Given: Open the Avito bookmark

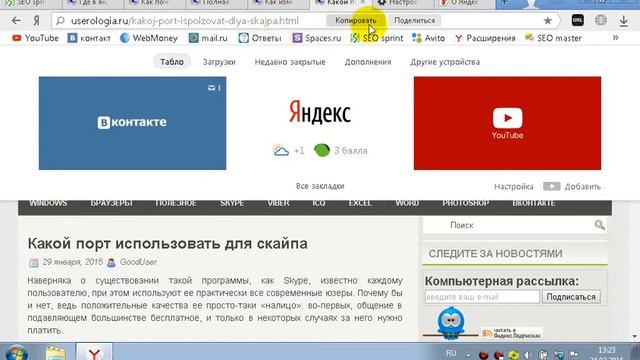Looking at the screenshot, I should click(429, 38).
